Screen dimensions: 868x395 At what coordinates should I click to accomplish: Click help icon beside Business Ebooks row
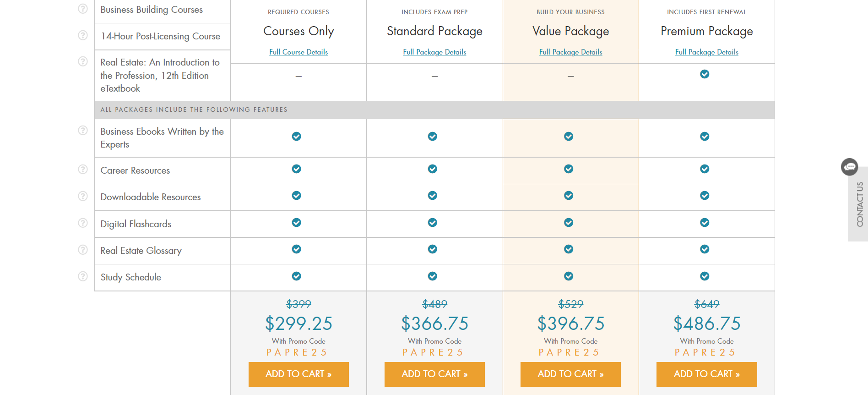(83, 131)
